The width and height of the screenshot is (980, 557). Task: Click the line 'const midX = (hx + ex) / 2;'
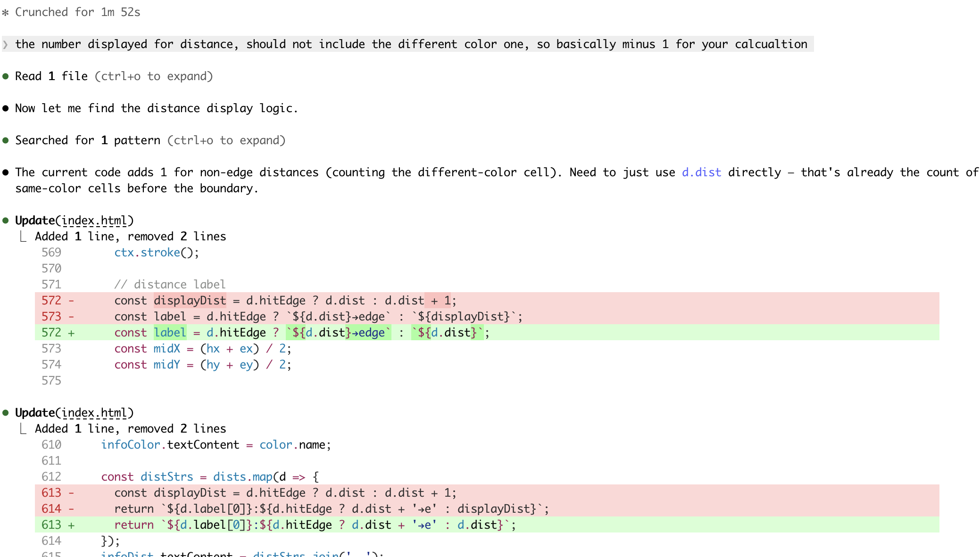(203, 349)
